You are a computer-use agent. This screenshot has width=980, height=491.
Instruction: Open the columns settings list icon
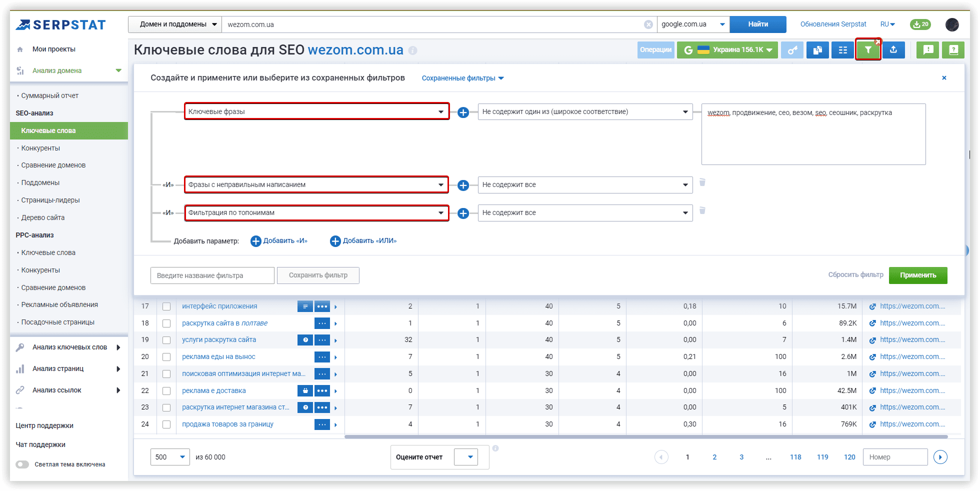843,50
